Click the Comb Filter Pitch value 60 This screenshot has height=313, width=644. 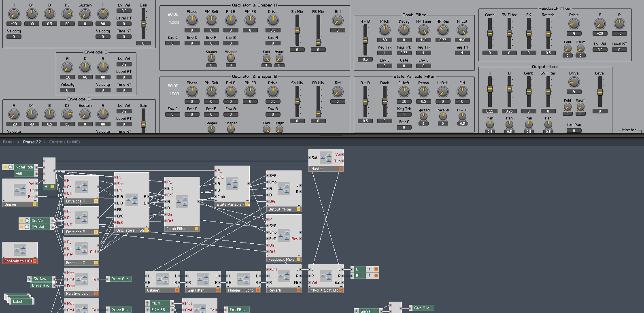point(385,40)
